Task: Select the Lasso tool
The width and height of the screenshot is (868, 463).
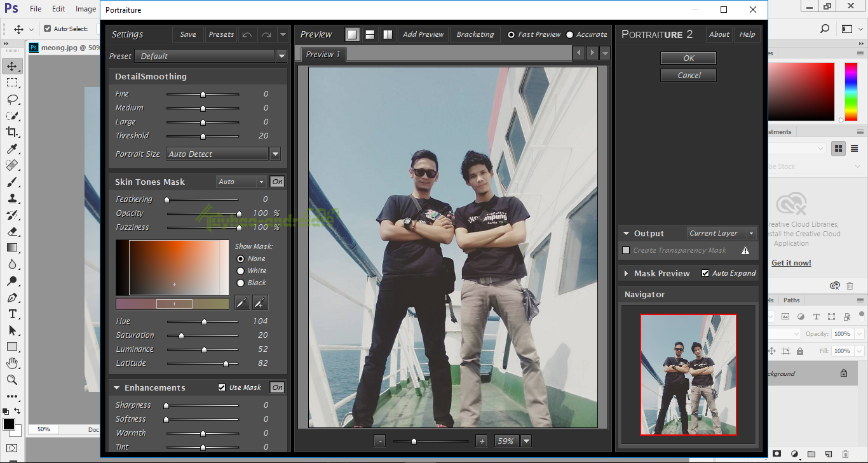Action: click(12, 99)
